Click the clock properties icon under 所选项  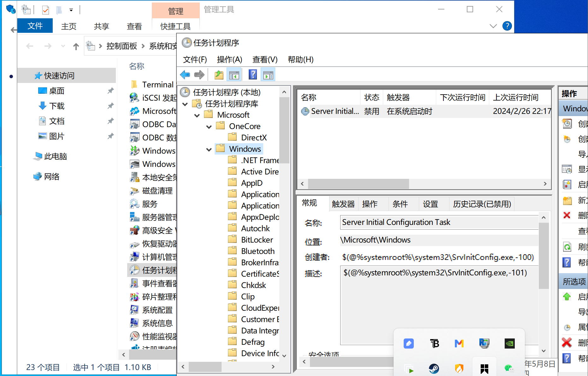tap(567, 327)
